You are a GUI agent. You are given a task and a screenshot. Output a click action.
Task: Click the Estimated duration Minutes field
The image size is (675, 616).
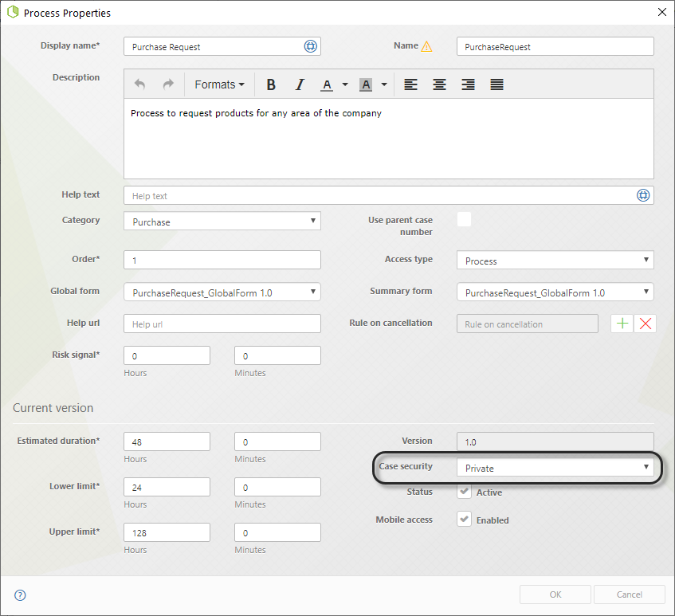click(277, 441)
